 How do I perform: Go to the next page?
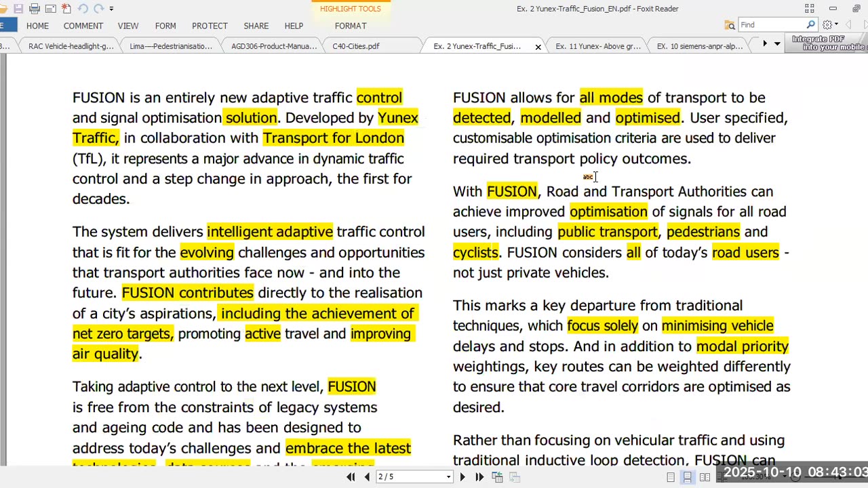click(x=462, y=477)
